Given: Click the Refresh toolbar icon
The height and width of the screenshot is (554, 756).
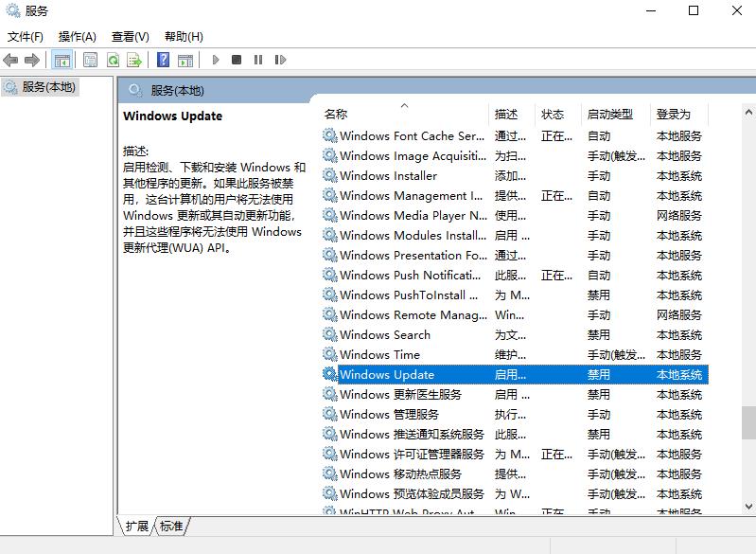Looking at the screenshot, I should pyautogui.click(x=113, y=60).
